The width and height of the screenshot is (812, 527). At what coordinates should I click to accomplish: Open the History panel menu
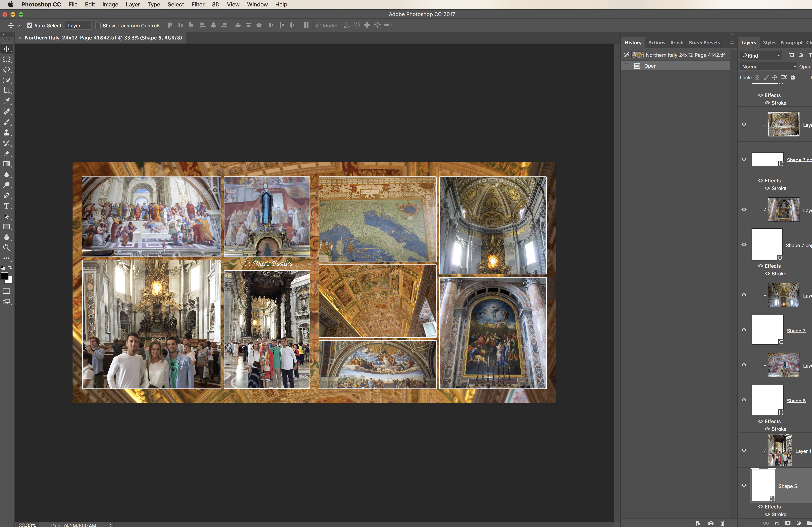point(732,43)
